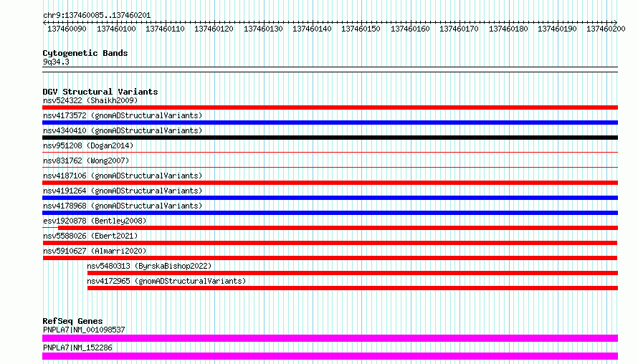Click the magenta bar for NM_152286

(330, 356)
